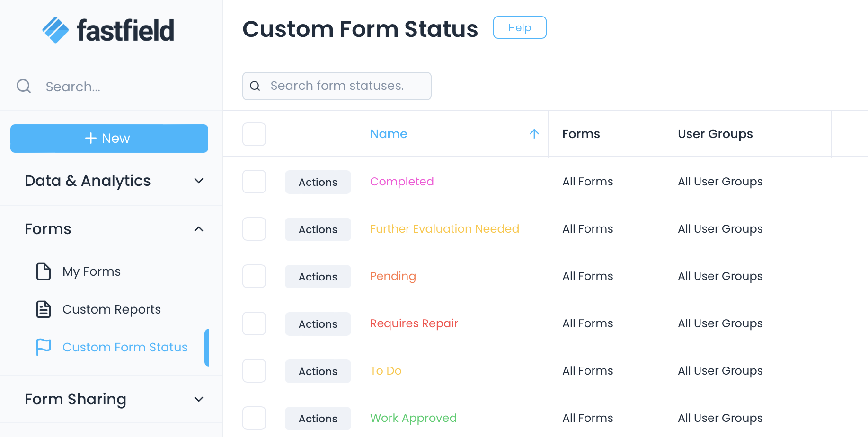Click the plus icon inside the New button
This screenshot has height=437, width=868.
click(90, 138)
